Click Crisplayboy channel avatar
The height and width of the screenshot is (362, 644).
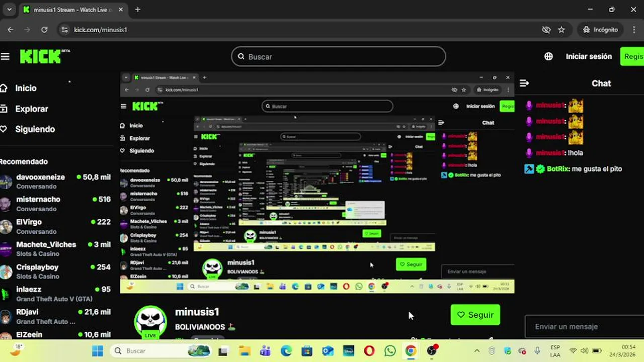pos(5,271)
